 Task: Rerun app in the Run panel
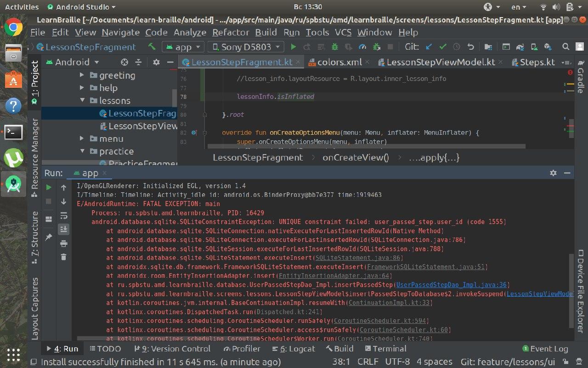[x=49, y=187]
